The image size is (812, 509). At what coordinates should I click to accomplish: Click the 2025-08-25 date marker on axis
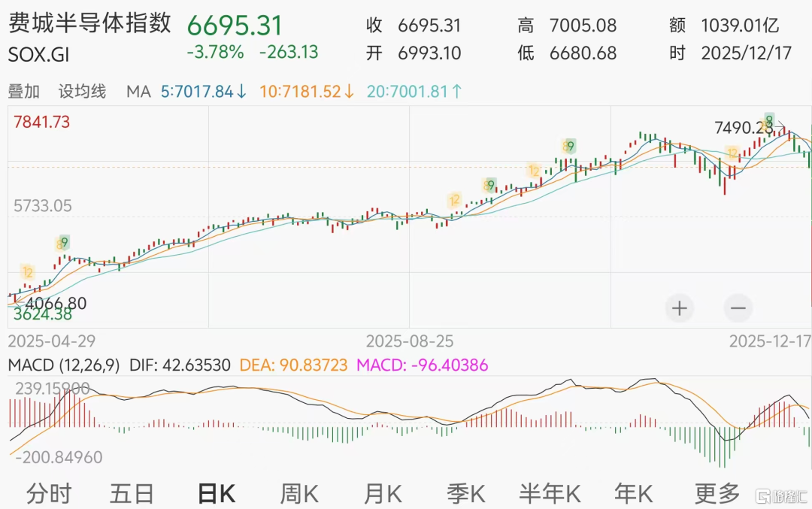[410, 341]
